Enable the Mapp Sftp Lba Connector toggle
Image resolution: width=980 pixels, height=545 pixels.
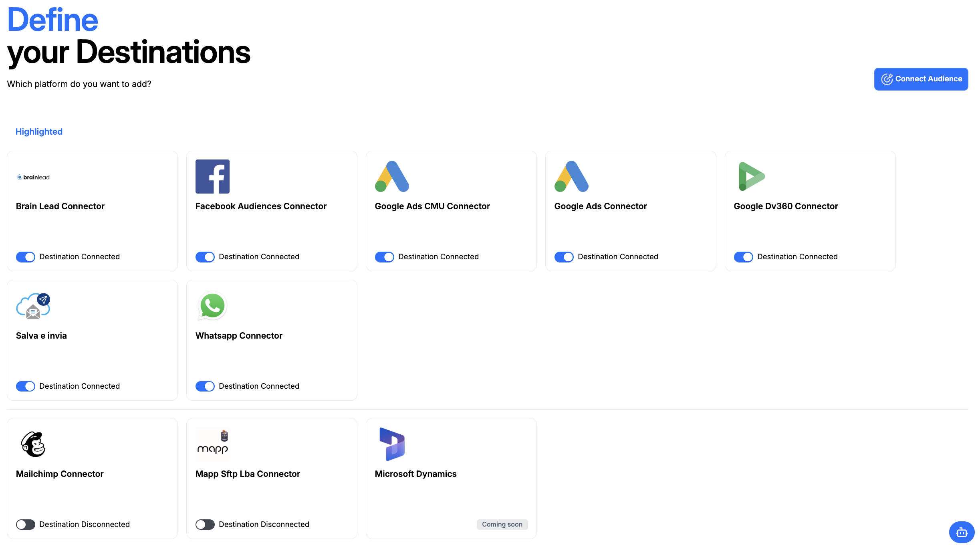click(205, 525)
